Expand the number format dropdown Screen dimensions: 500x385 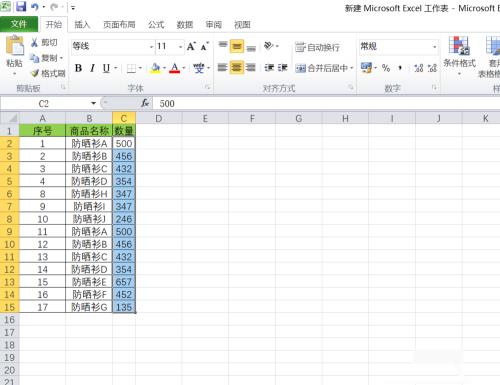[434, 47]
